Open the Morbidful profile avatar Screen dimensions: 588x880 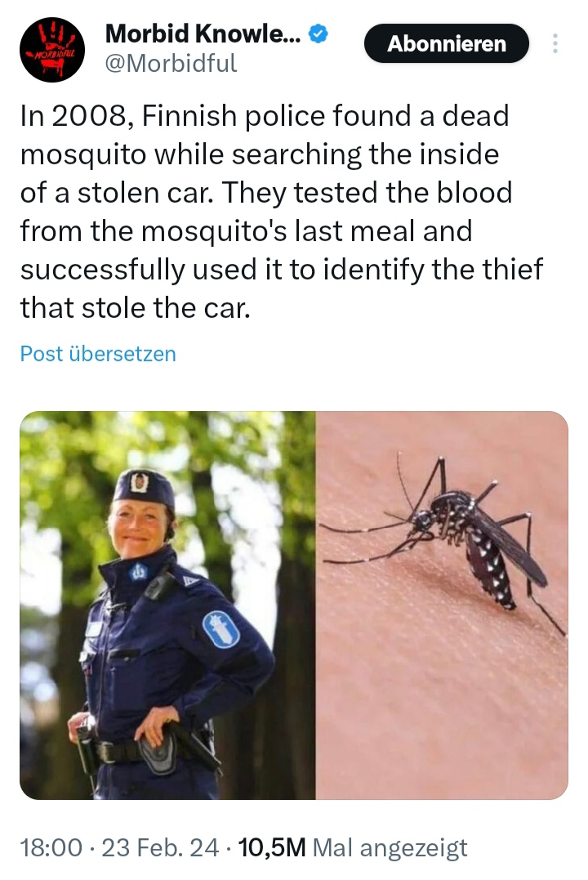(52, 49)
